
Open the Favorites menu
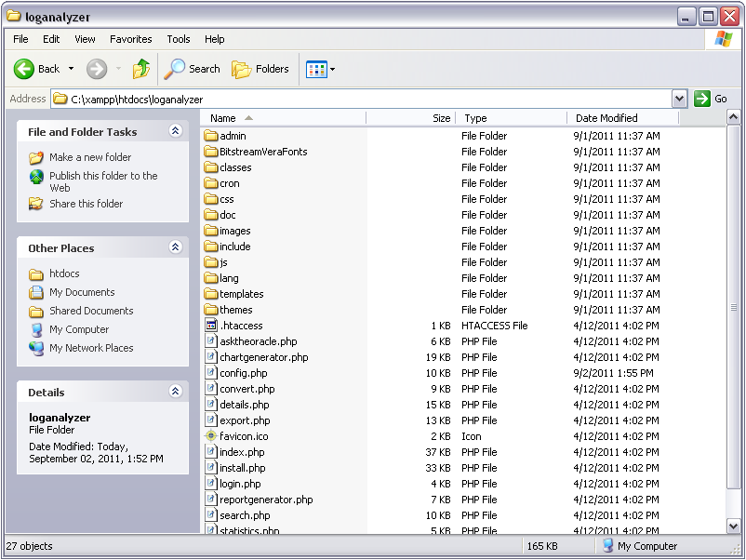131,39
